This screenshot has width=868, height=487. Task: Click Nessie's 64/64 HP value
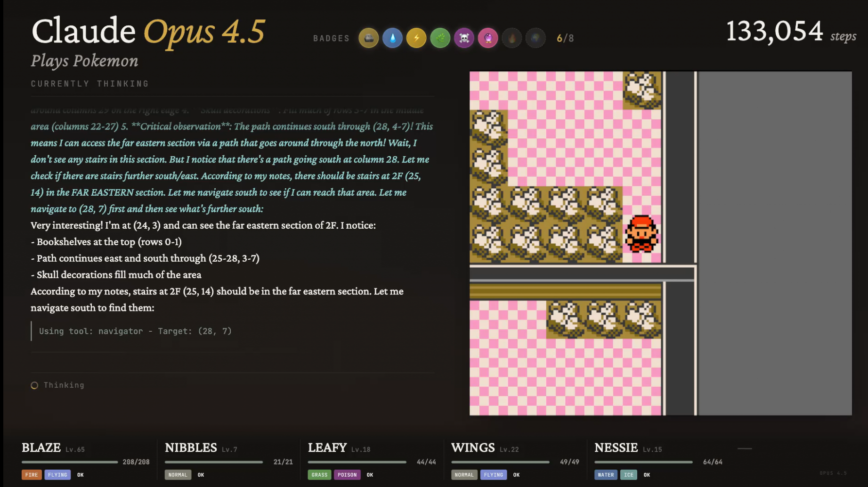713,462
